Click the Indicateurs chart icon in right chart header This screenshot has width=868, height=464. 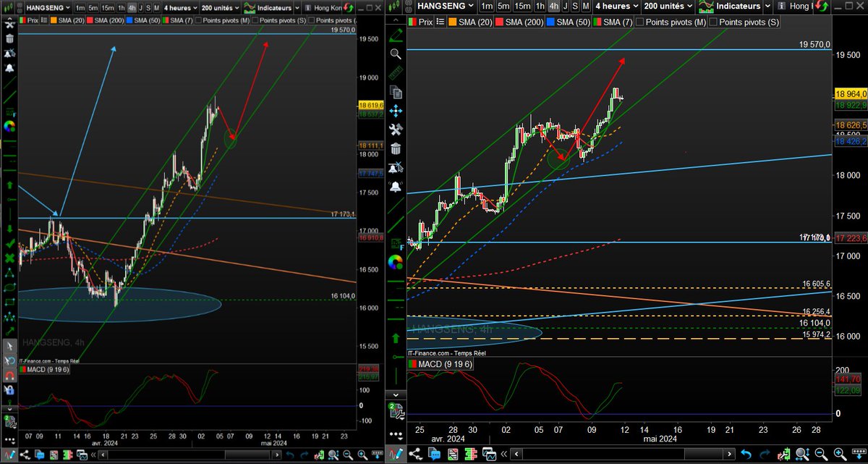pyautogui.click(x=707, y=6)
